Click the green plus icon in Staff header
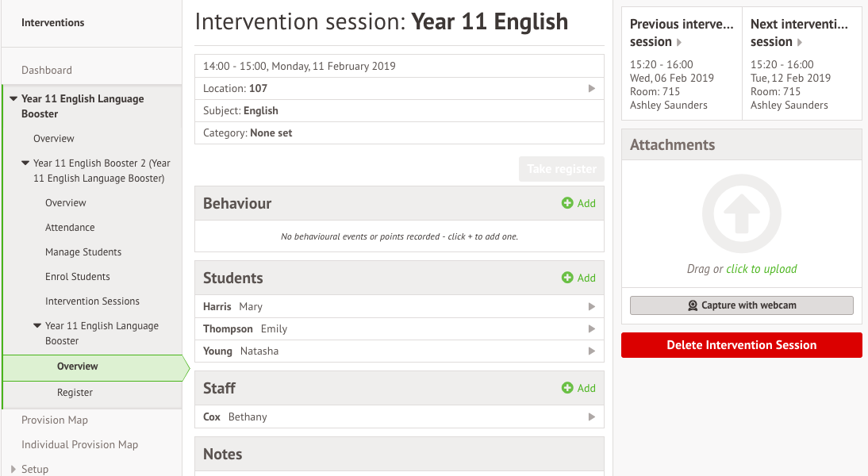 tap(567, 387)
